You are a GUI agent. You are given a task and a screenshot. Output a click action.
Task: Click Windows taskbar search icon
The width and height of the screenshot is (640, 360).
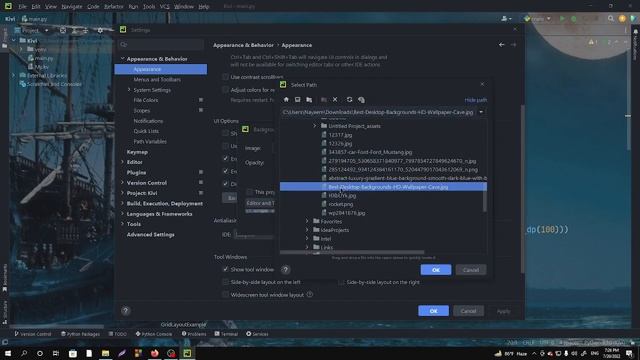(24, 353)
